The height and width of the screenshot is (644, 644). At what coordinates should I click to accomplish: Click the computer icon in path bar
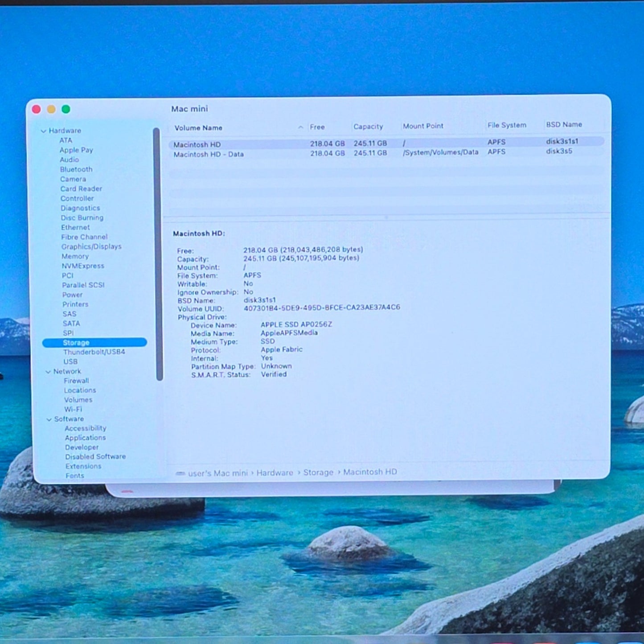[x=180, y=474]
